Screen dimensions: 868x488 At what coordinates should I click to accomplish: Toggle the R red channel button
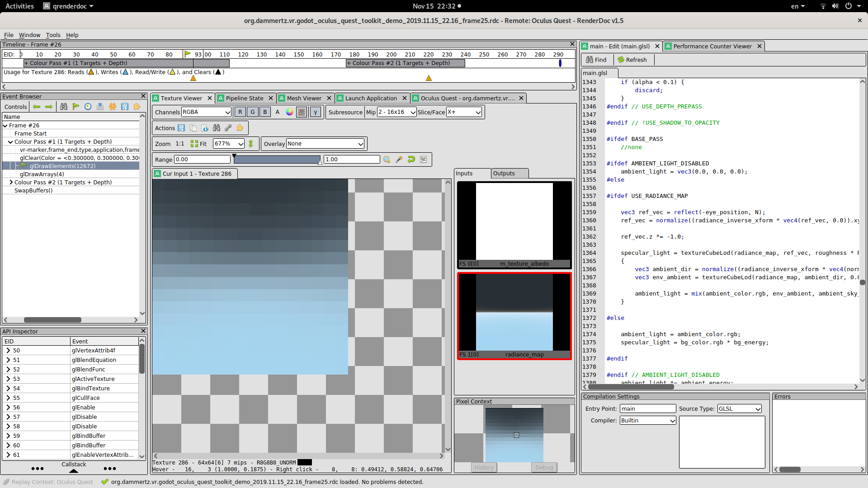pos(240,112)
